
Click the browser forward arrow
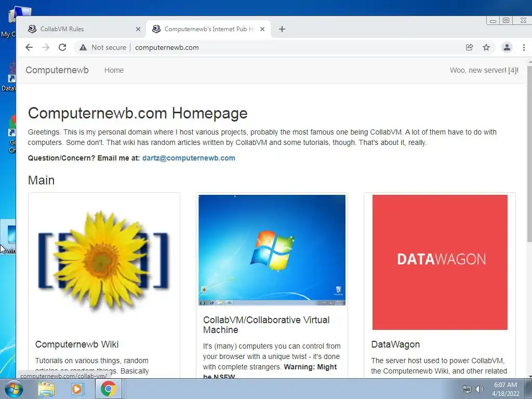[46, 47]
